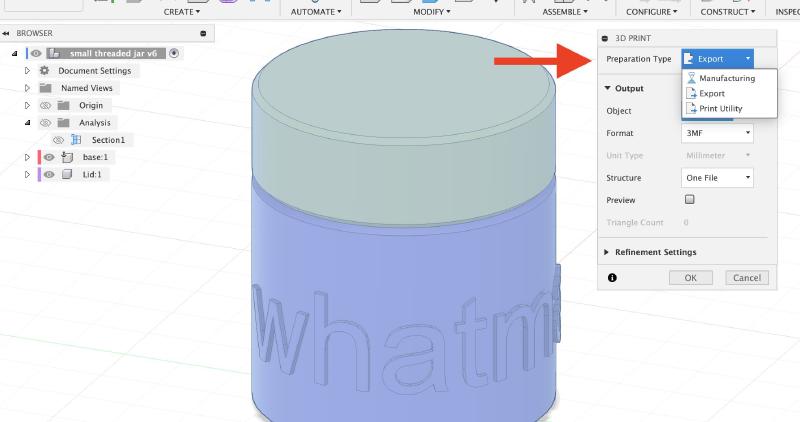
Task: Select the Section1 analysis icon
Action: click(x=76, y=140)
